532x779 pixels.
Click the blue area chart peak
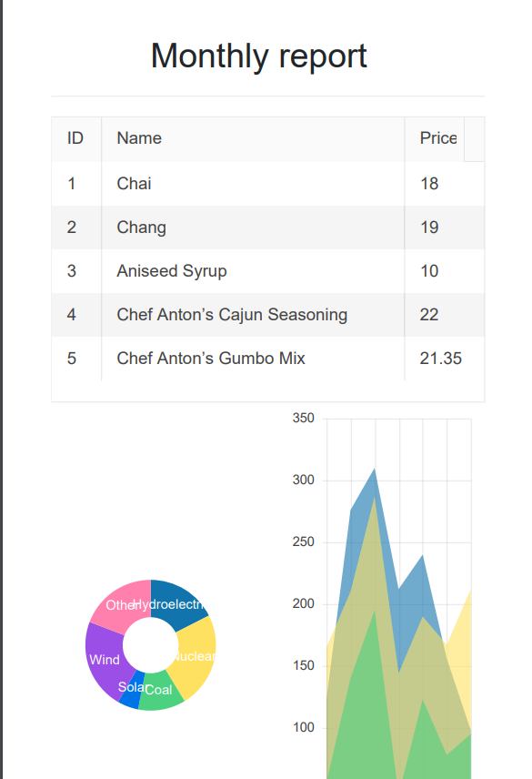374,471
